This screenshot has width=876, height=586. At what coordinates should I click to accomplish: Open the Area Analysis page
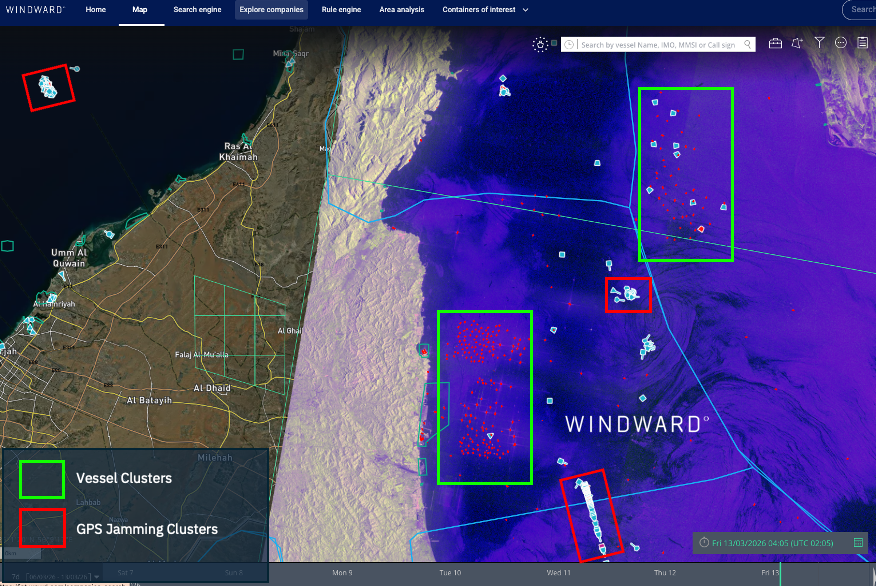[401, 9]
